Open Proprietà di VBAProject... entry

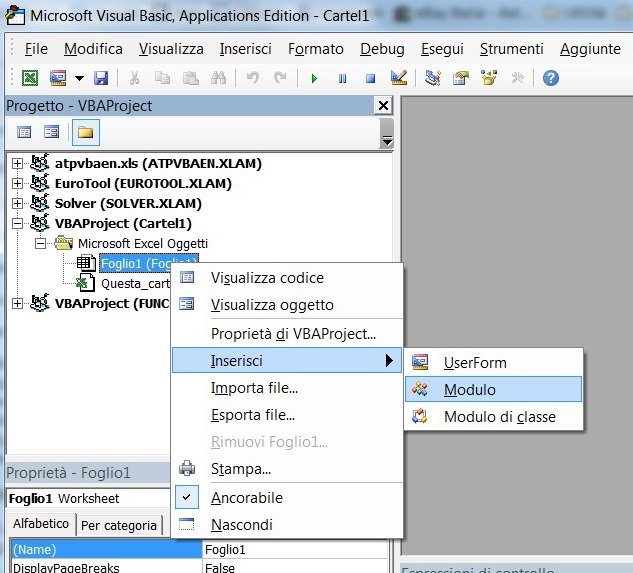[x=287, y=334]
